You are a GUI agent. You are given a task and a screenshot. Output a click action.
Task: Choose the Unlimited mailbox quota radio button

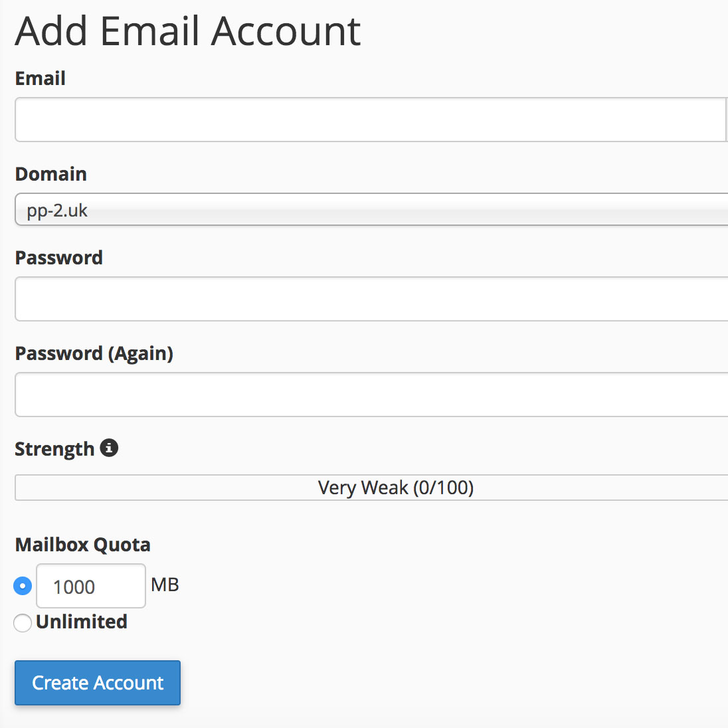coord(23,623)
